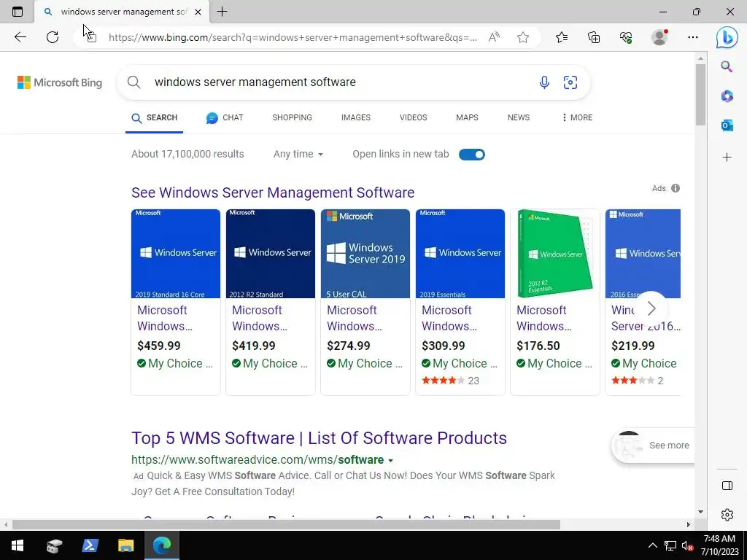Go back with the back arrow
747x560 pixels.
(x=20, y=37)
